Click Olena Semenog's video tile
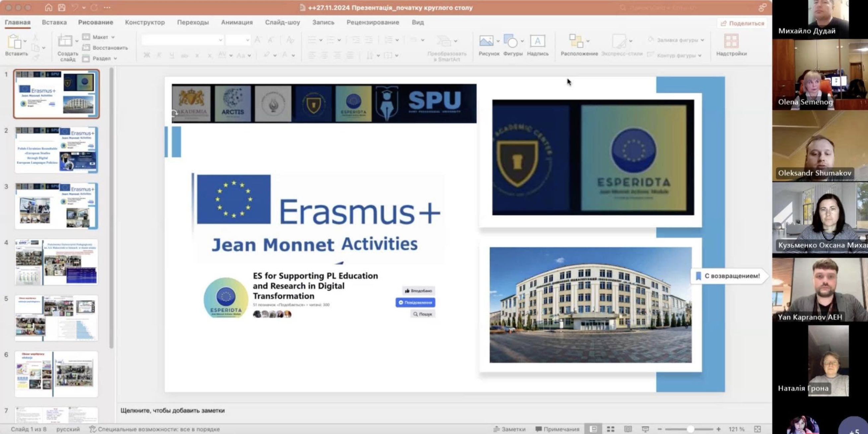This screenshot has height=434, width=868. pos(820,74)
